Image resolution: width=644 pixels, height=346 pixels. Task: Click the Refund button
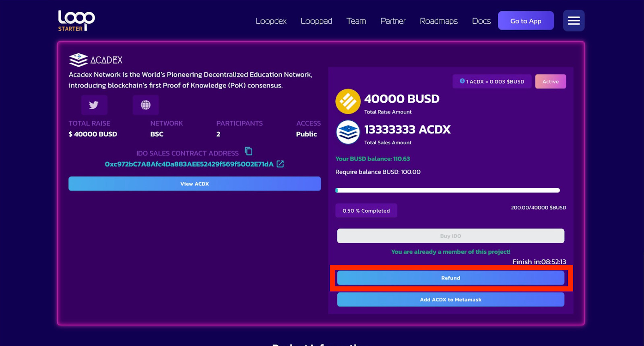(451, 278)
